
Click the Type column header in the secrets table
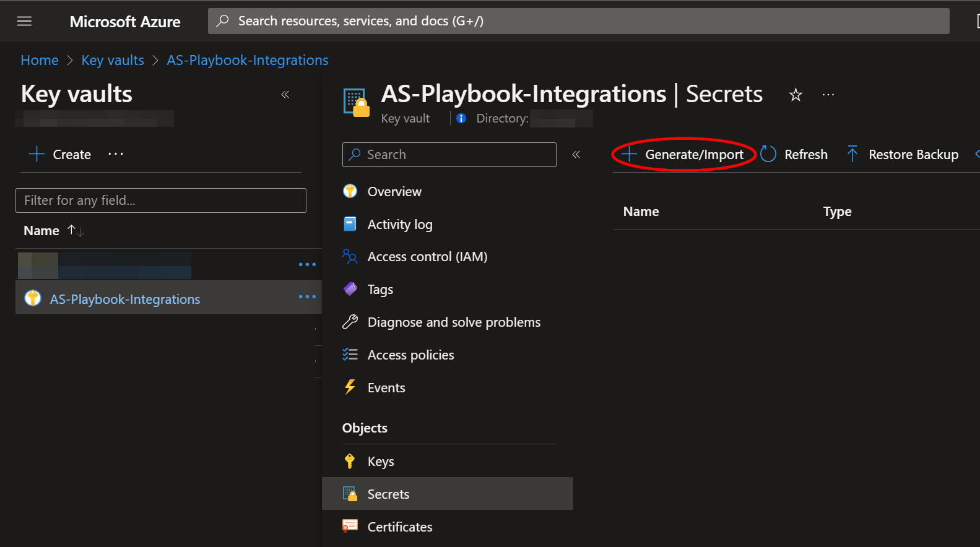click(837, 212)
